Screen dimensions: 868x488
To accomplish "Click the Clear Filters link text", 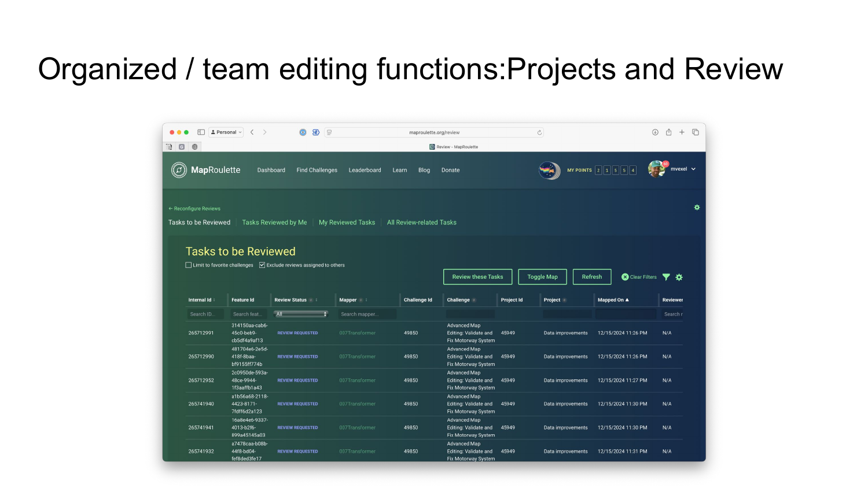I will pyautogui.click(x=643, y=277).
